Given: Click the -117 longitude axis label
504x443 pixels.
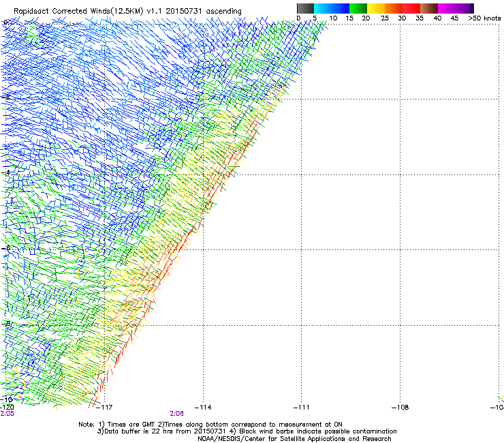Looking at the screenshot, I should (105, 408).
